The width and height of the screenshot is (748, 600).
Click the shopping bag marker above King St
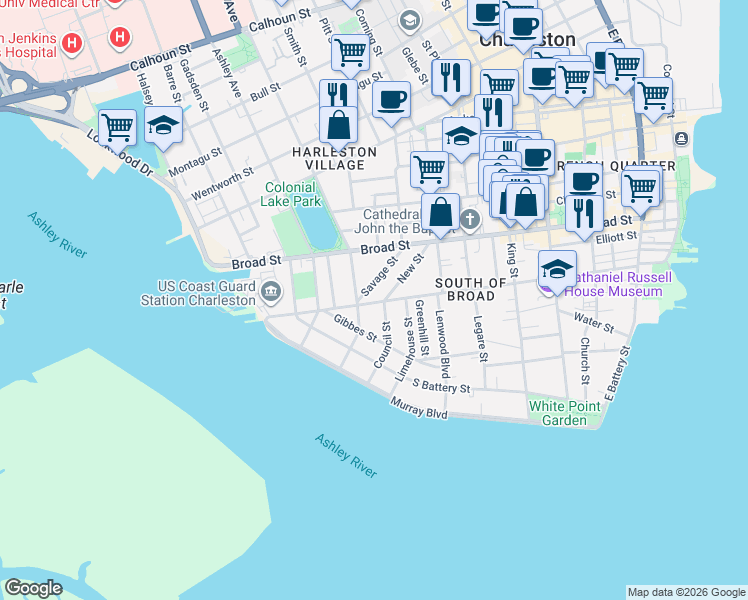525,202
